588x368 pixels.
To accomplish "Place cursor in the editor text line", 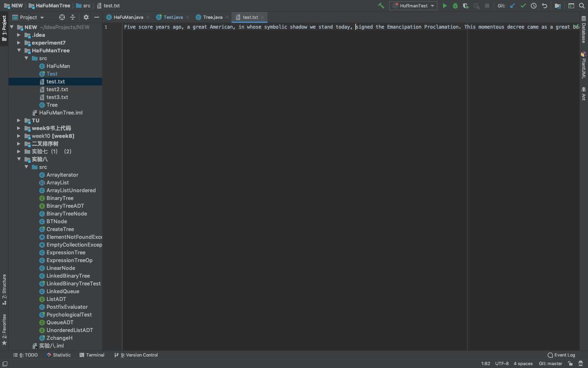I will [x=351, y=27].
